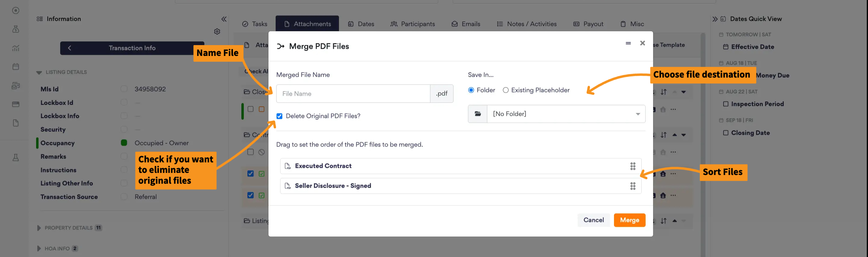Click the Referral value

tap(146, 197)
